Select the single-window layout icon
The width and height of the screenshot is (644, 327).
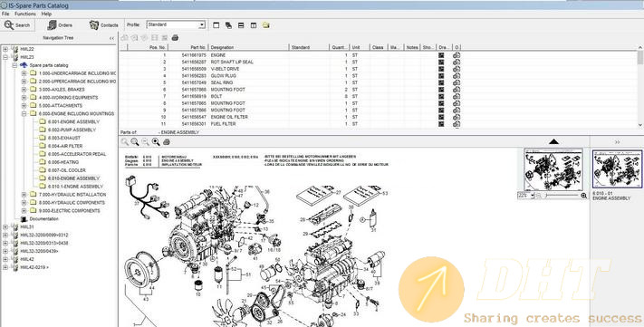click(216, 25)
